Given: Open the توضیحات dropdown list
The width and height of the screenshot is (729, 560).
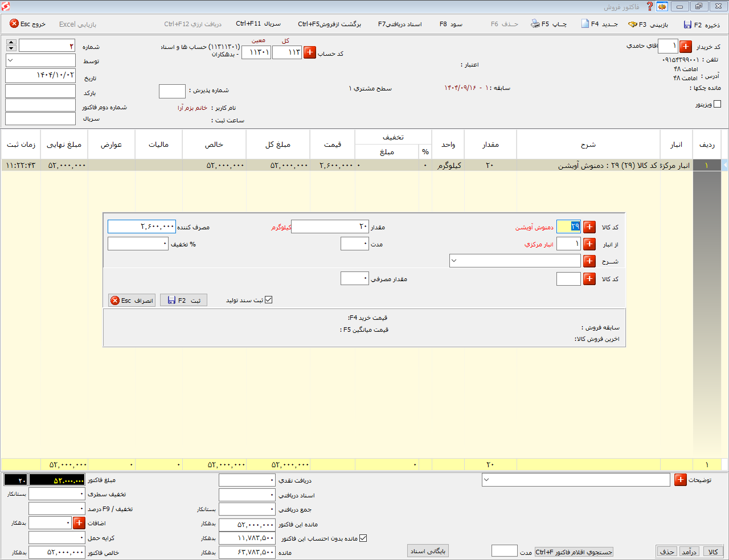Looking at the screenshot, I should tap(486, 480).
